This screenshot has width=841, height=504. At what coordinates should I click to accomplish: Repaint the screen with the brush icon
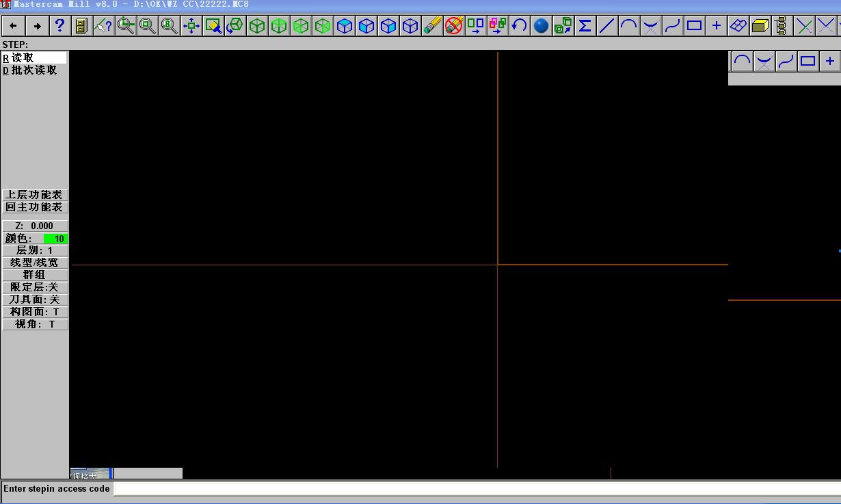[213, 26]
